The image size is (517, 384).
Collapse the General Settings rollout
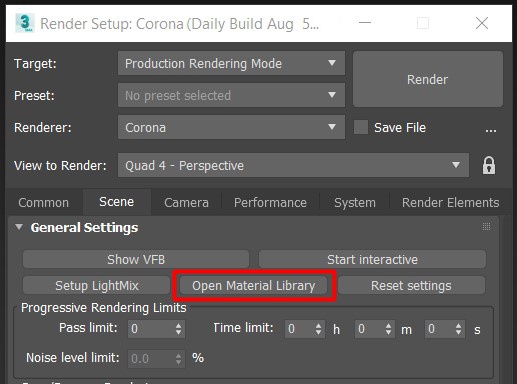coord(19,227)
